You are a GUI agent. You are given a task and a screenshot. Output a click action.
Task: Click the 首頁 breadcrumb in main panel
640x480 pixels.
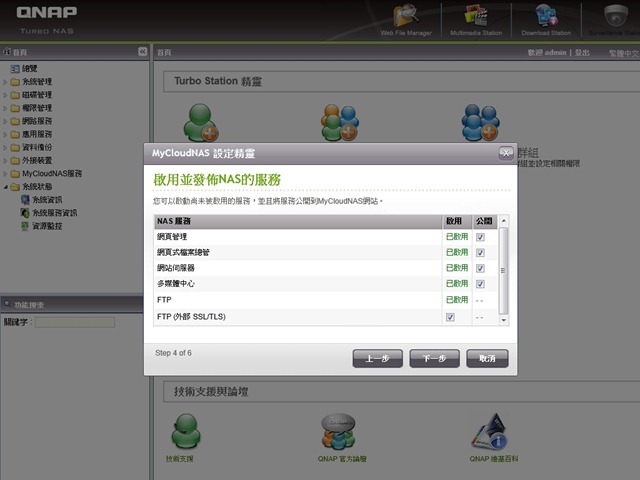[x=164, y=53]
